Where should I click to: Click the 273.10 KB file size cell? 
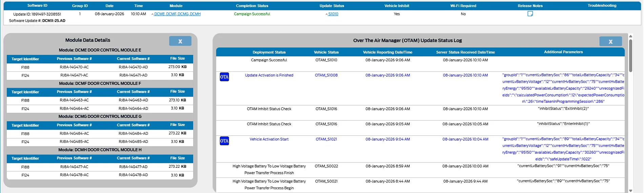tap(178, 100)
